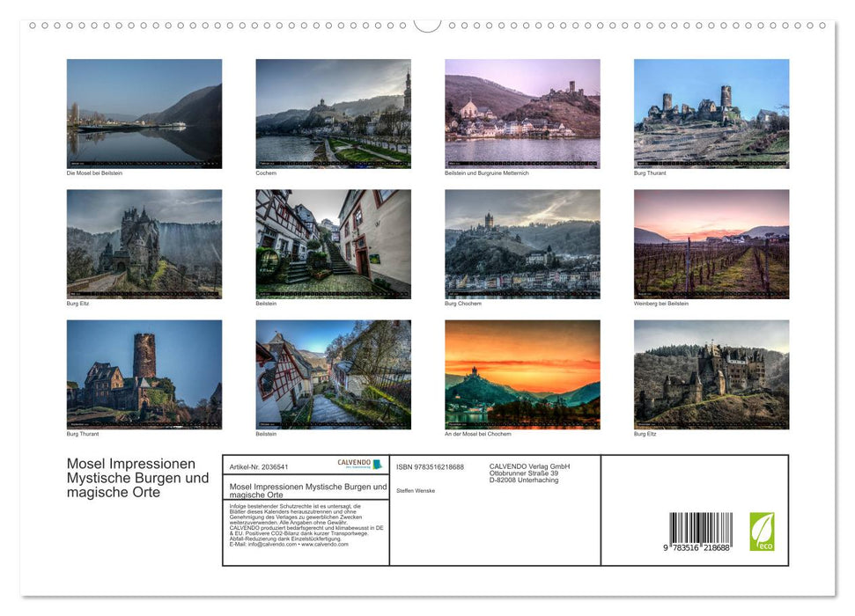This screenshot has width=855, height=616.
Task: Toggle the Burg Eltz misty castle image
Action: pos(144,244)
